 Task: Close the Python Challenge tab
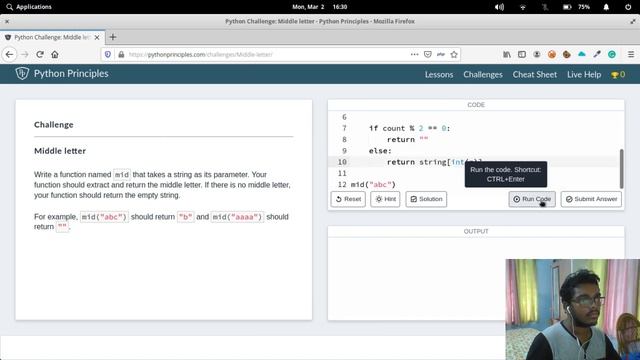97,37
